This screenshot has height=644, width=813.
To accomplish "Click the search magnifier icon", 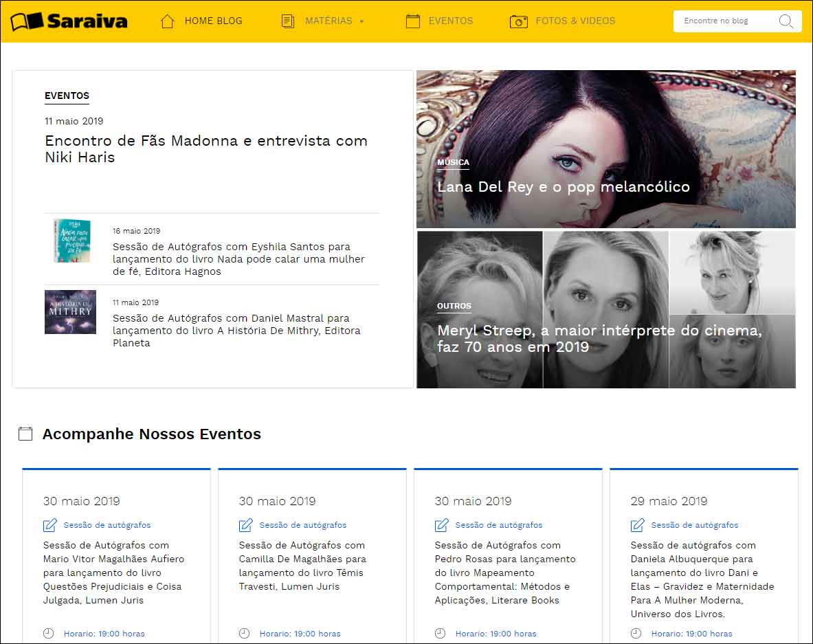I will [786, 21].
